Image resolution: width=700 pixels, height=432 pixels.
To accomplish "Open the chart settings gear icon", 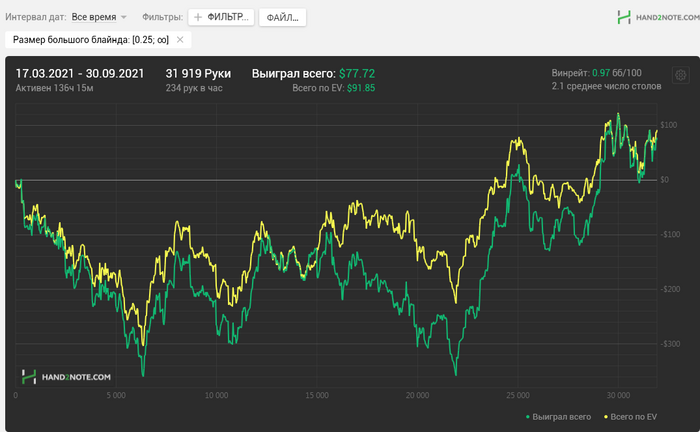I will pyautogui.click(x=680, y=75).
